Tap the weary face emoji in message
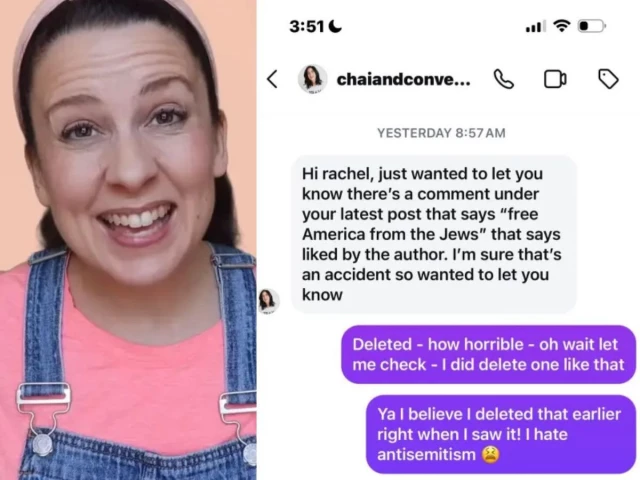The image size is (640, 480). pos(491,455)
